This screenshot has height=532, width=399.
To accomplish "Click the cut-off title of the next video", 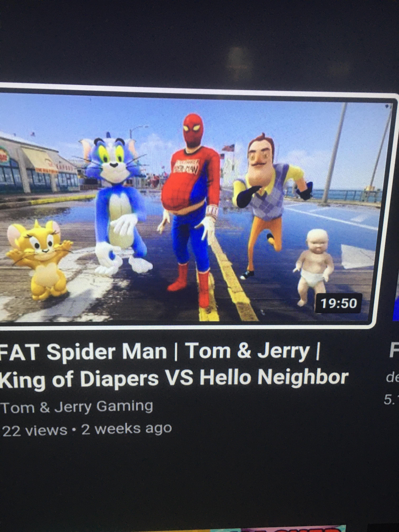I will 394,351.
